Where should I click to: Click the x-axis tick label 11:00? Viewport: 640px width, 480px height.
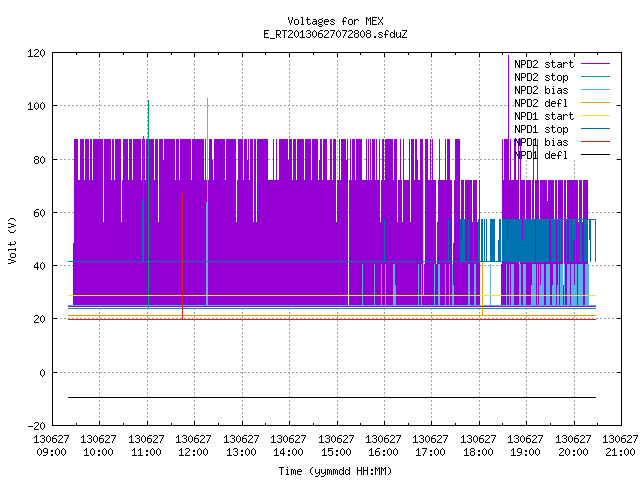point(147,452)
